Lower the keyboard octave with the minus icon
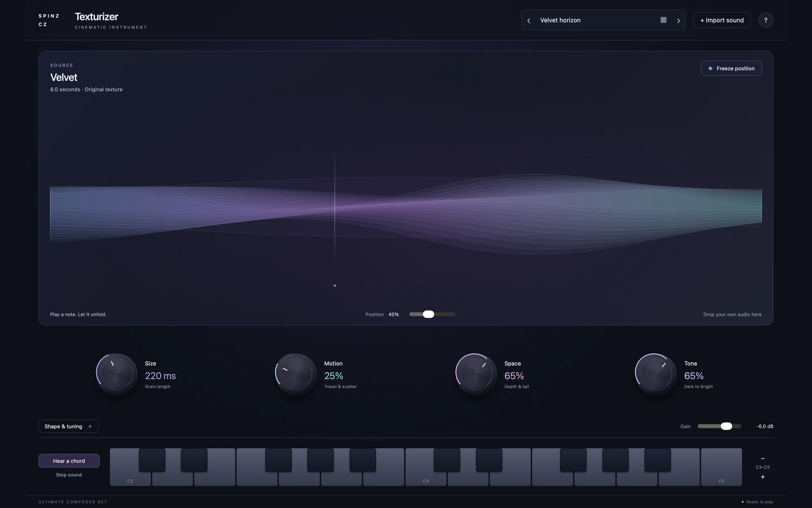This screenshot has width=812, height=508. click(762, 458)
